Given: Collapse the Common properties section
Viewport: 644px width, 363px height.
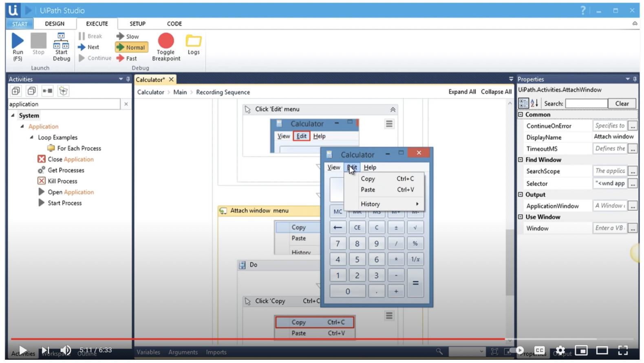Looking at the screenshot, I should click(x=520, y=115).
